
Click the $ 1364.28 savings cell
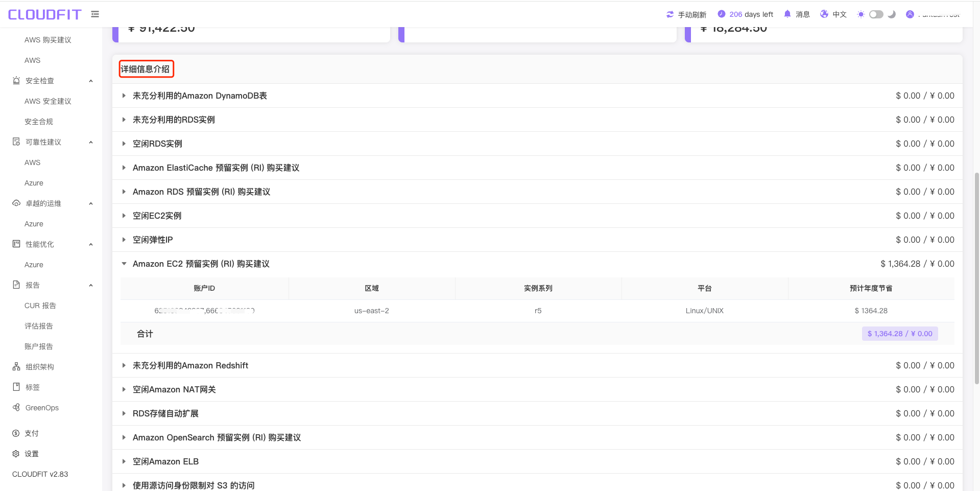click(871, 311)
